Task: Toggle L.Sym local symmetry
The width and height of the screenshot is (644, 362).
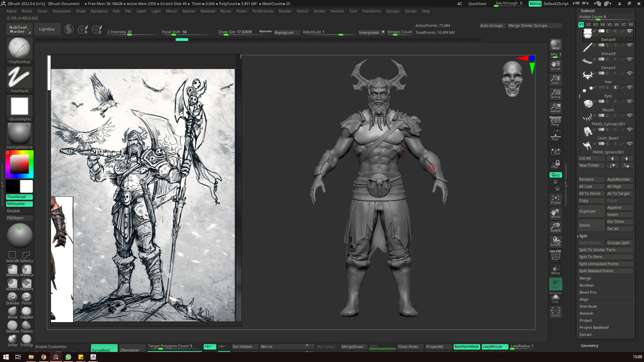Action: tap(555, 151)
